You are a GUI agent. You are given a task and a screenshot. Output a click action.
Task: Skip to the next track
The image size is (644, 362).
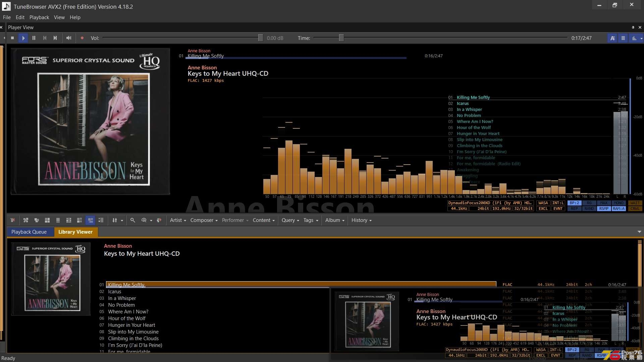[55, 38]
